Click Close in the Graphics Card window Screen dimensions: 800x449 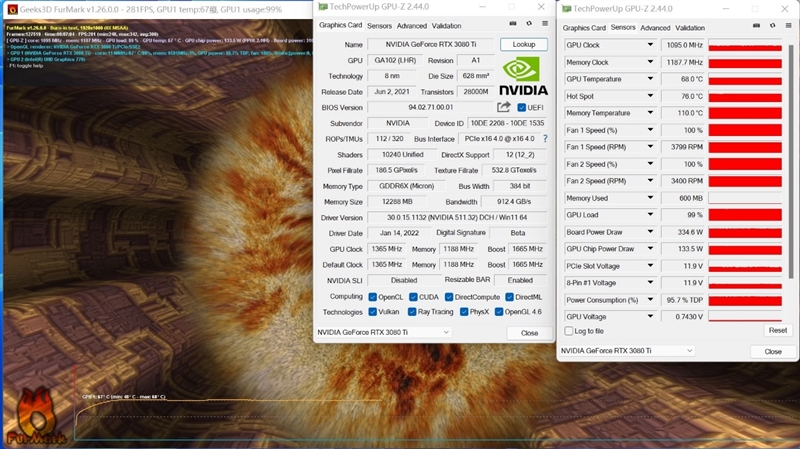click(529, 333)
